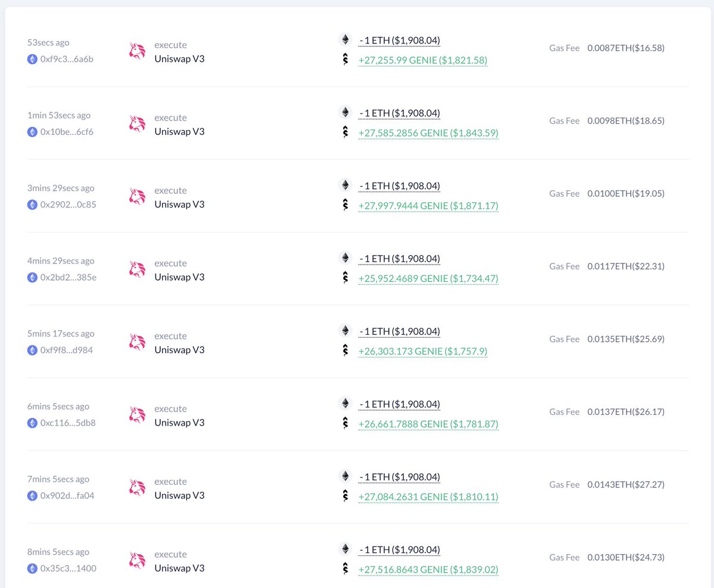Click the Ethereum icon beside hash 0x902d...fa04
This screenshot has height=588, width=714.
32,496
